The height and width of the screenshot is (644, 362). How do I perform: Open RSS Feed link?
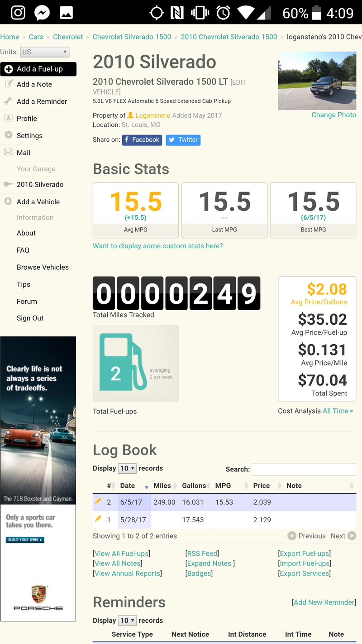(x=202, y=553)
